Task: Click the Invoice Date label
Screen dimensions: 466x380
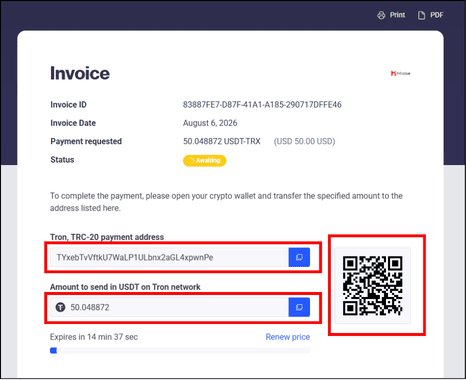Action: (x=73, y=123)
